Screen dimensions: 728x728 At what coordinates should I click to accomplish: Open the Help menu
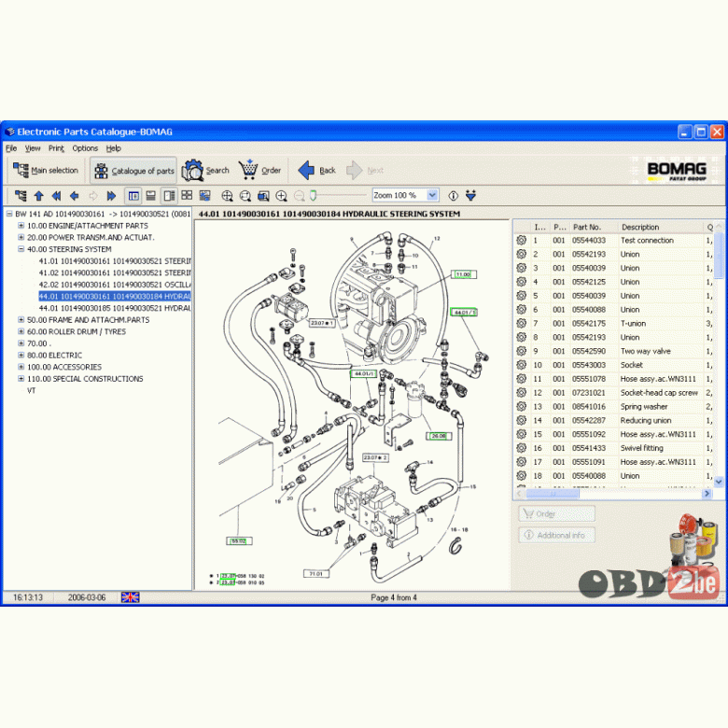click(x=113, y=148)
